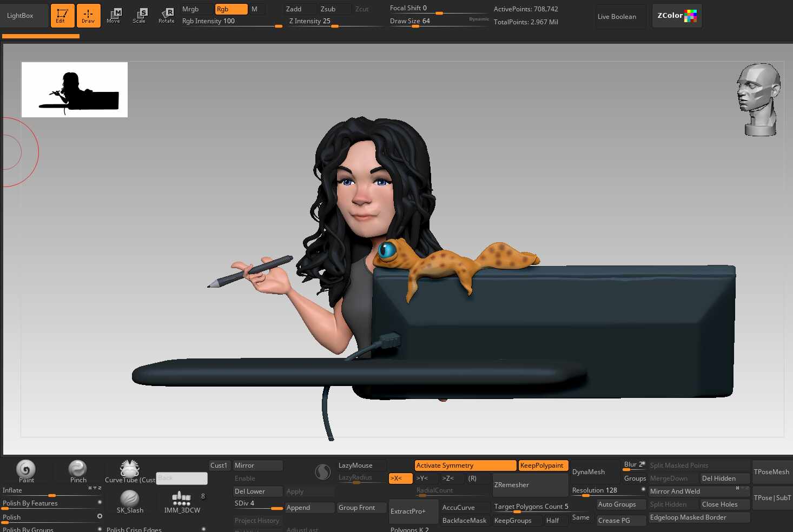The height and width of the screenshot is (532, 793).
Task: Enable Y axis symmetry
Action: 422,478
